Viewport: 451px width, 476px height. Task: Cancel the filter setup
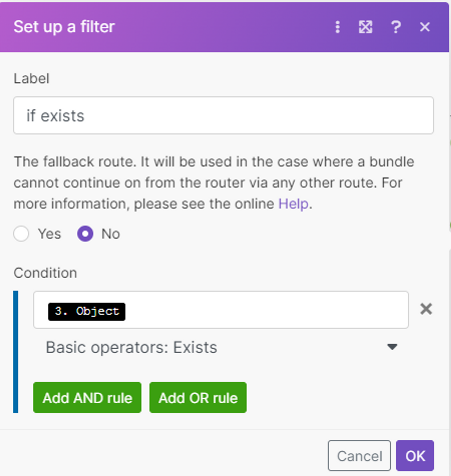point(359,456)
